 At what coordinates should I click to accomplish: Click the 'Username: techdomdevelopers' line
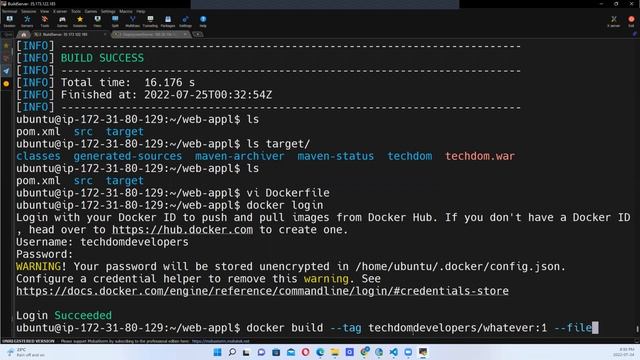(x=102, y=242)
